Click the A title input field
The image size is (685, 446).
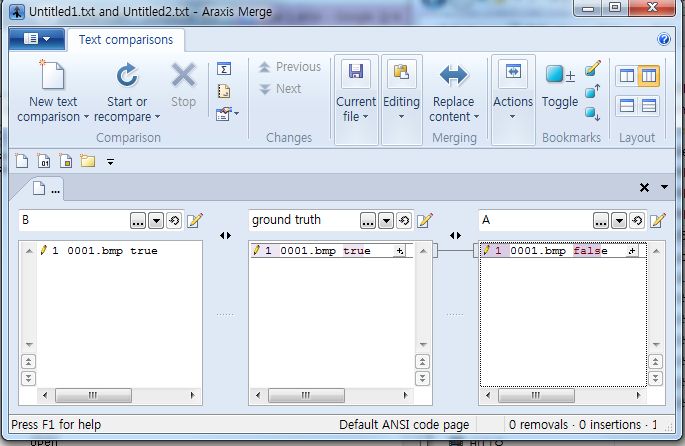point(535,220)
